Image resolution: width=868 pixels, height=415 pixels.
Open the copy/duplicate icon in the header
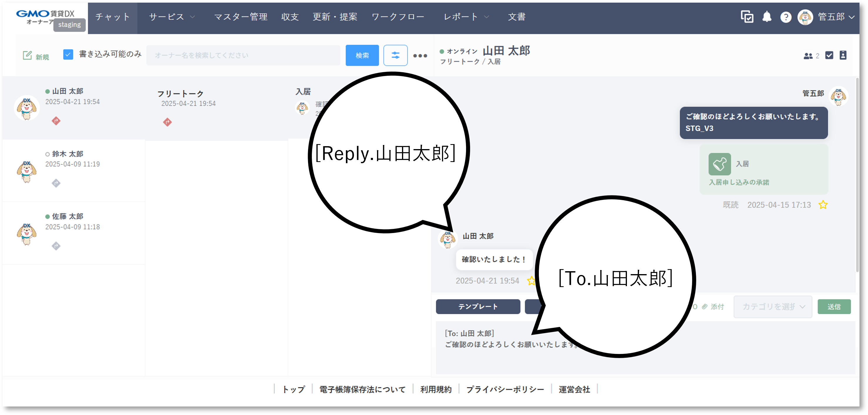pyautogui.click(x=747, y=17)
